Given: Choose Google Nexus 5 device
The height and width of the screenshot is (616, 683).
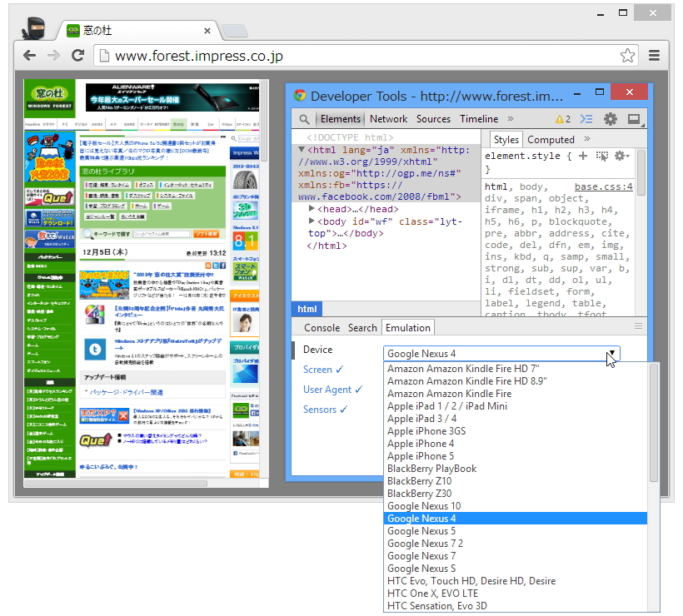Looking at the screenshot, I should pyautogui.click(x=516, y=531).
